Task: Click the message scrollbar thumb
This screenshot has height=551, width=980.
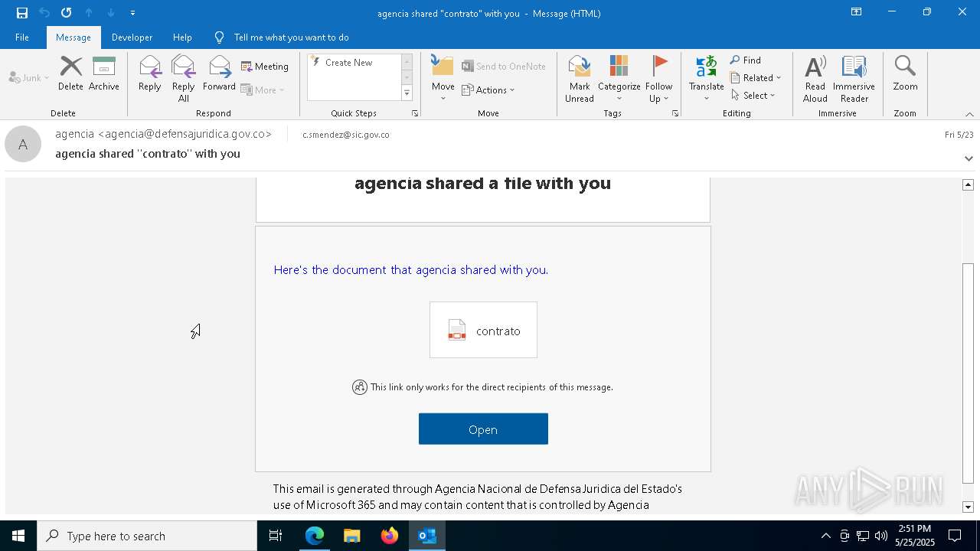Action: pyautogui.click(x=968, y=373)
